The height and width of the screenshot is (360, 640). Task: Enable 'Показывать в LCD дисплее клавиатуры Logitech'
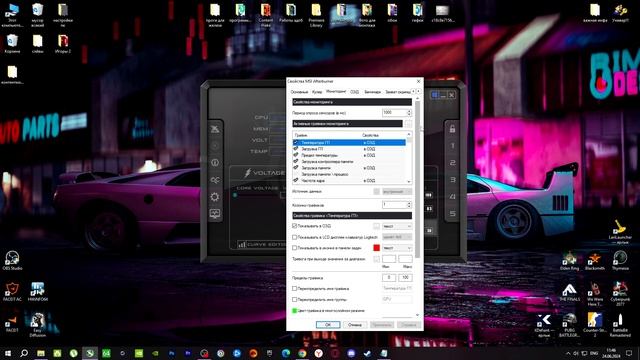coord(295,237)
